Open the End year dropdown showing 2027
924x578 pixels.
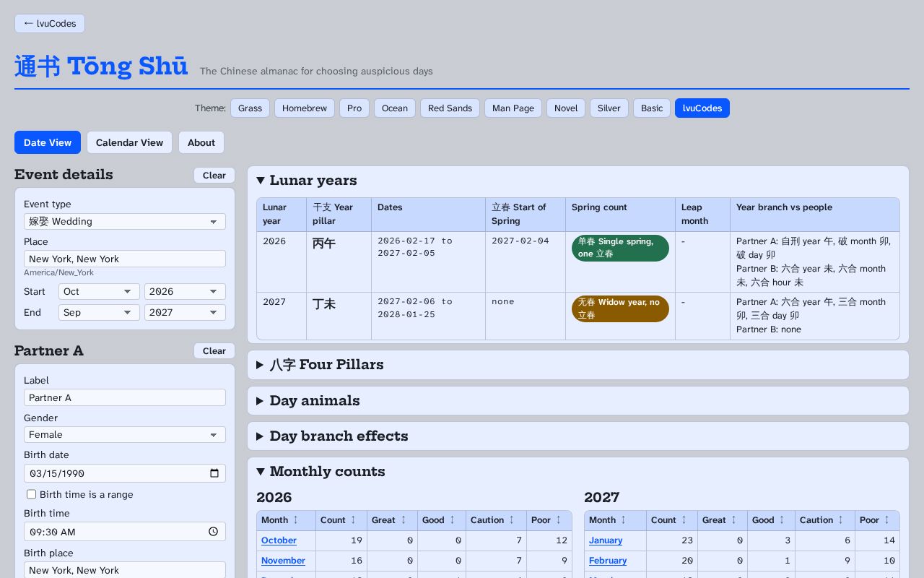(185, 313)
